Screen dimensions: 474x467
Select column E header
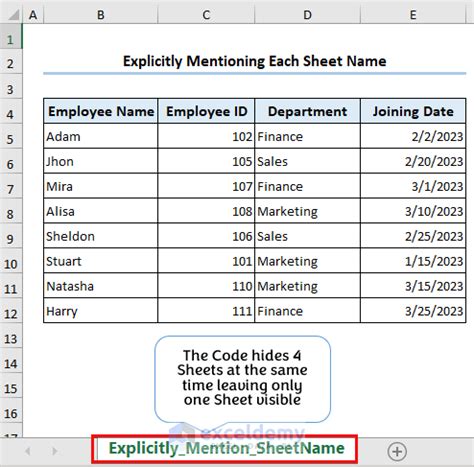(x=413, y=15)
